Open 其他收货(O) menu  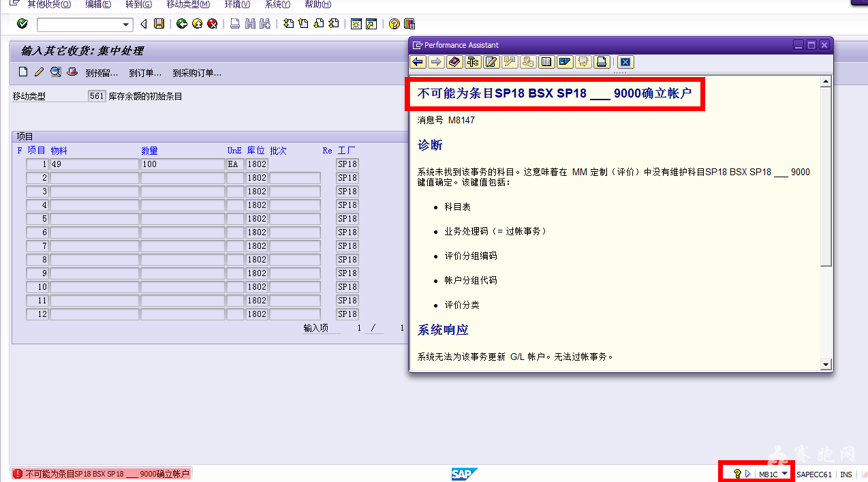point(49,4)
